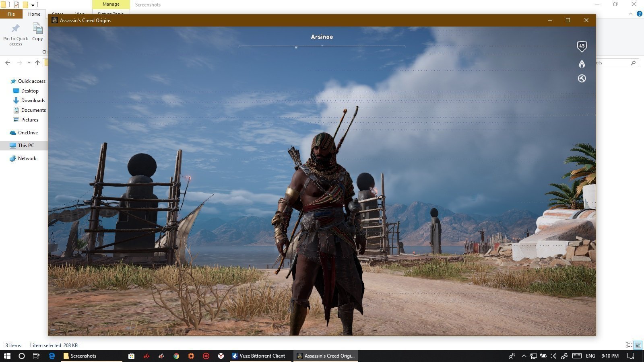Open the Windows Start menu
The width and height of the screenshot is (644, 362).
click(7, 356)
